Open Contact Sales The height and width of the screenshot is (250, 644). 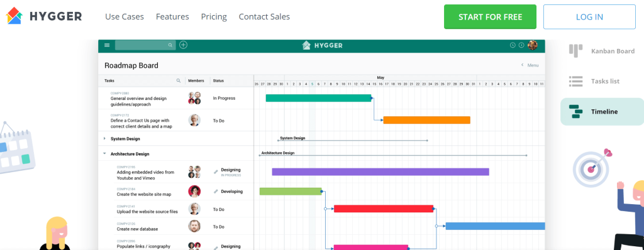(265, 17)
